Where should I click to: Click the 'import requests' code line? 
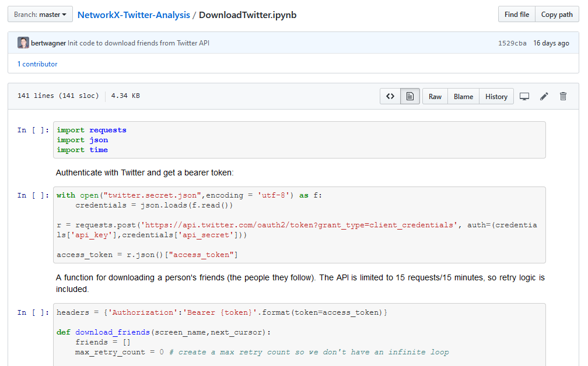tap(92, 130)
